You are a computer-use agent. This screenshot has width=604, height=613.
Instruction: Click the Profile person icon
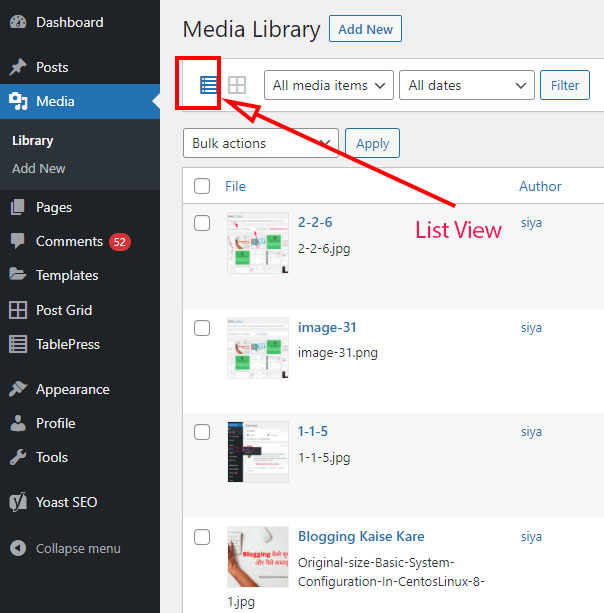point(18,423)
